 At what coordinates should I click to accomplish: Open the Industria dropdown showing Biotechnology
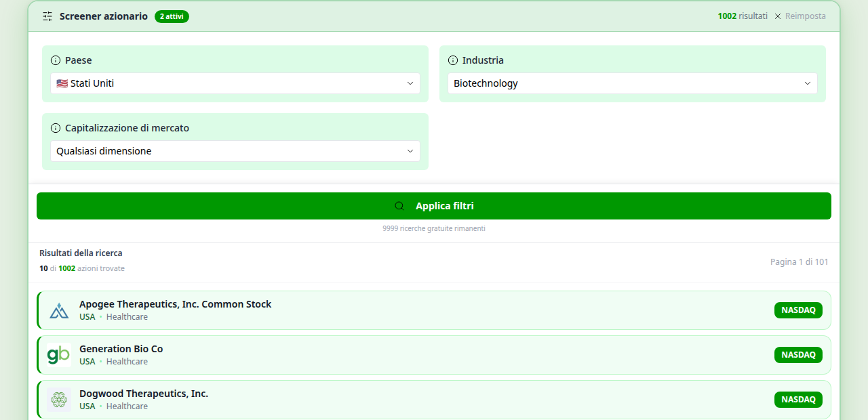[x=633, y=83]
